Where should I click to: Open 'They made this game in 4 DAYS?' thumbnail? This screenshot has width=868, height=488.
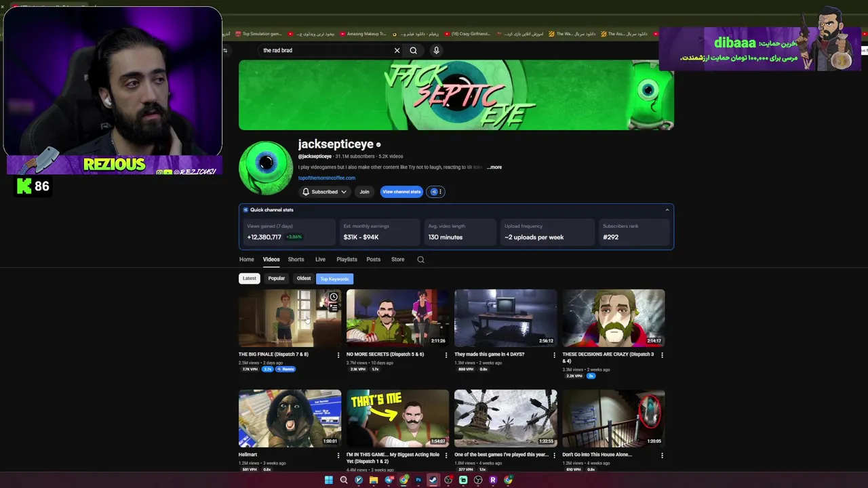click(505, 318)
